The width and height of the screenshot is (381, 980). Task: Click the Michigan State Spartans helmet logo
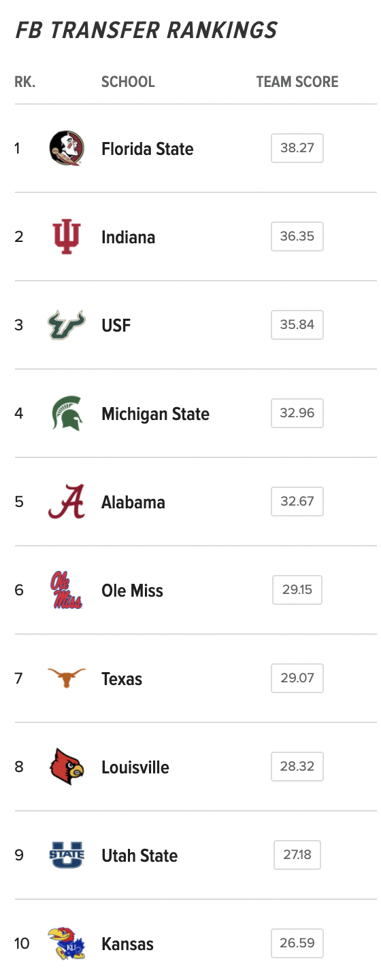(x=67, y=413)
